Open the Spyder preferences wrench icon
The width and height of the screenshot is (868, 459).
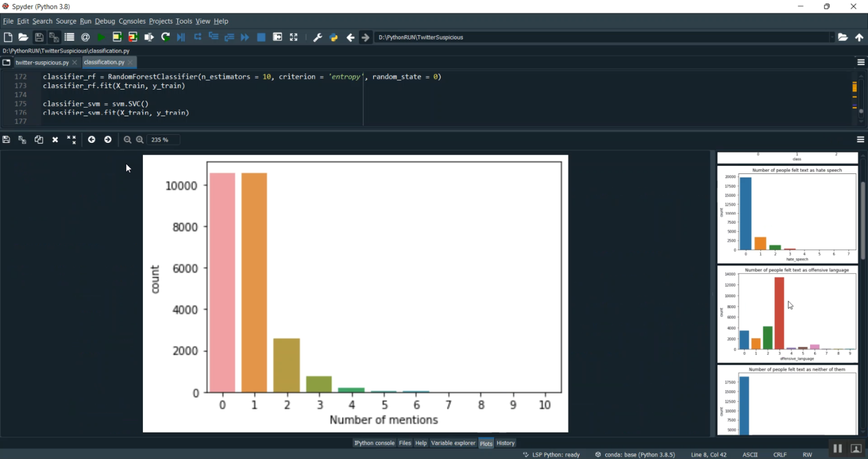click(x=317, y=37)
